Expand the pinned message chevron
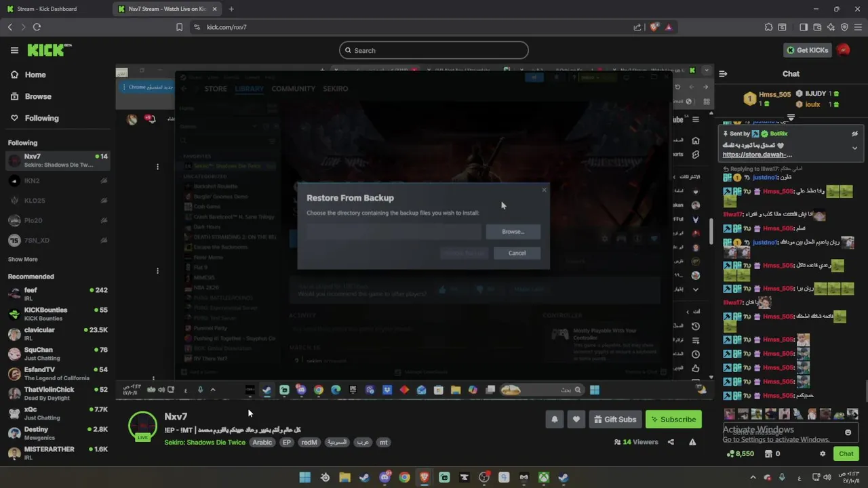This screenshot has height=488, width=868. (x=854, y=148)
